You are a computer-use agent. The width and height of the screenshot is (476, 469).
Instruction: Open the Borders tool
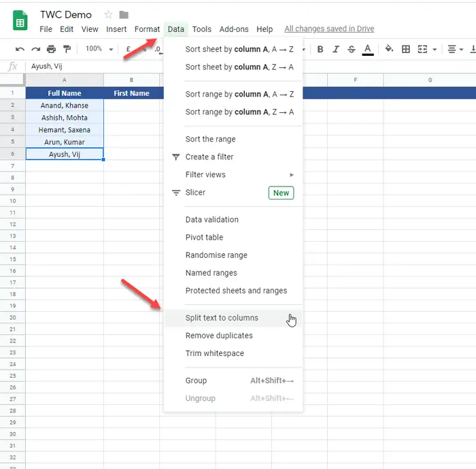(406, 49)
